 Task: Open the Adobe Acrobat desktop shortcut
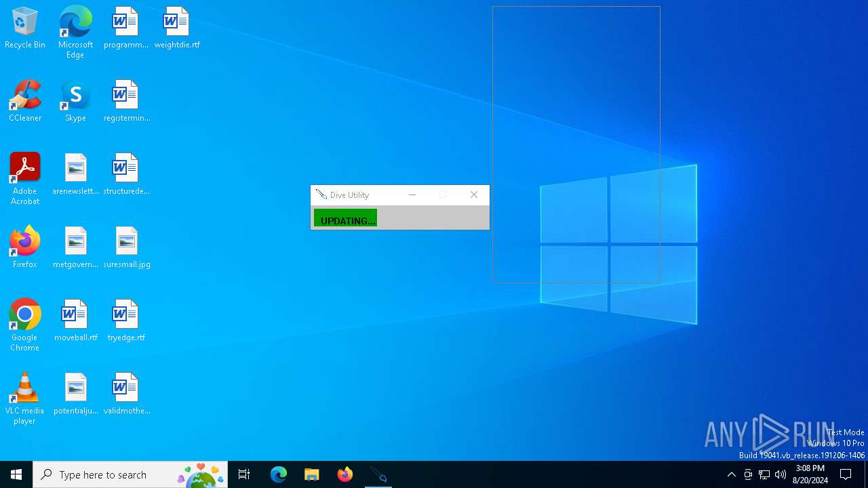click(25, 178)
